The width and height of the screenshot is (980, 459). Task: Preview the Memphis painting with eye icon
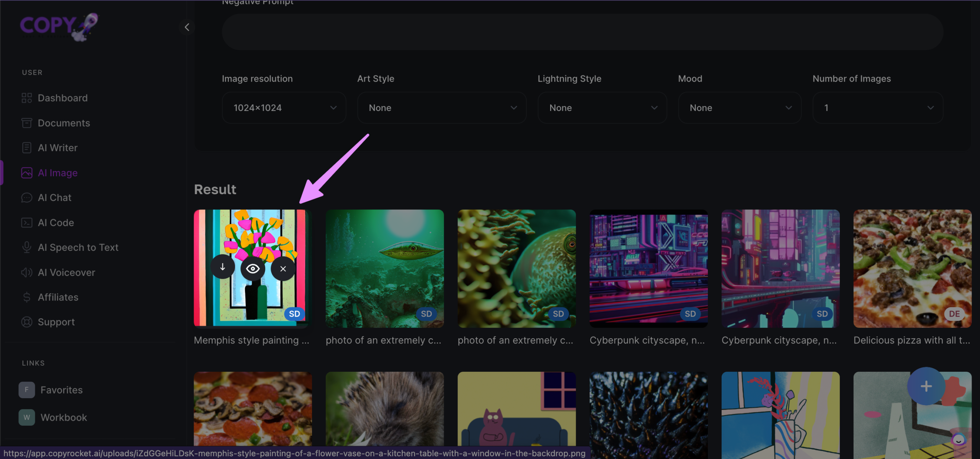tap(253, 269)
